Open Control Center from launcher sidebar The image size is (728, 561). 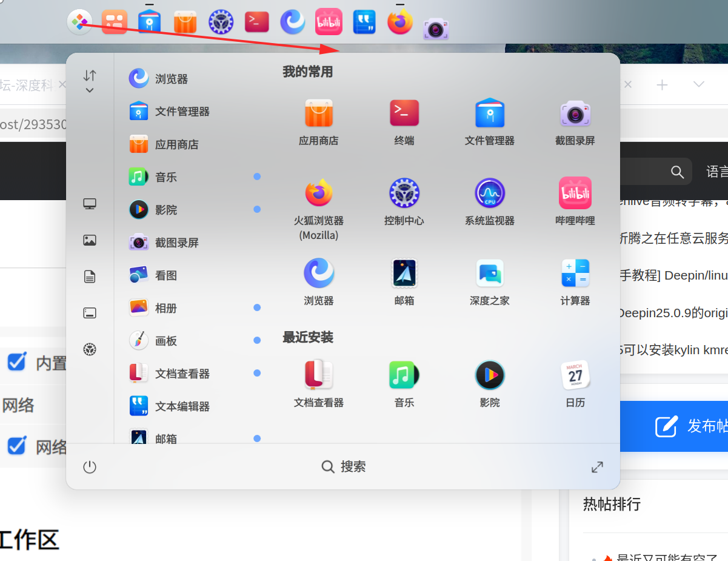pos(90,349)
